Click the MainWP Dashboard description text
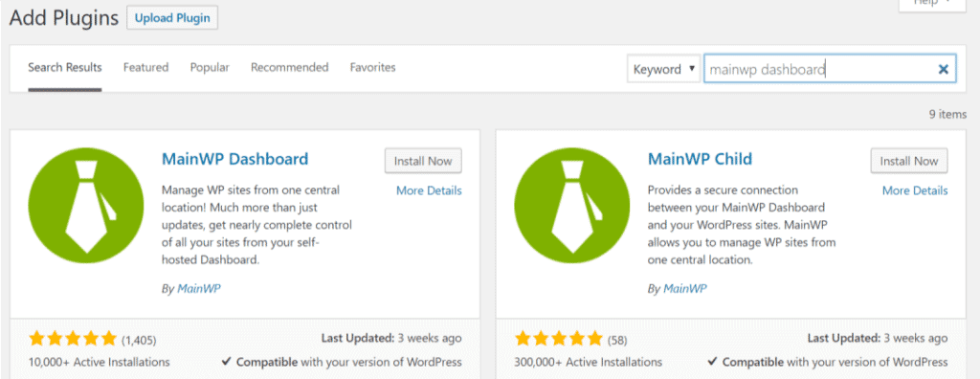This screenshot has width=980, height=379. [256, 225]
